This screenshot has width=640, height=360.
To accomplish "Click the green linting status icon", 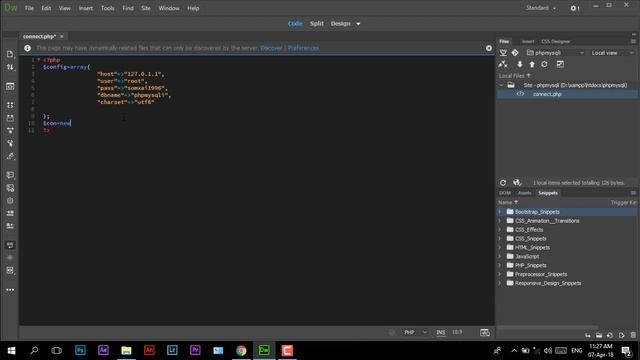I will [x=392, y=333].
